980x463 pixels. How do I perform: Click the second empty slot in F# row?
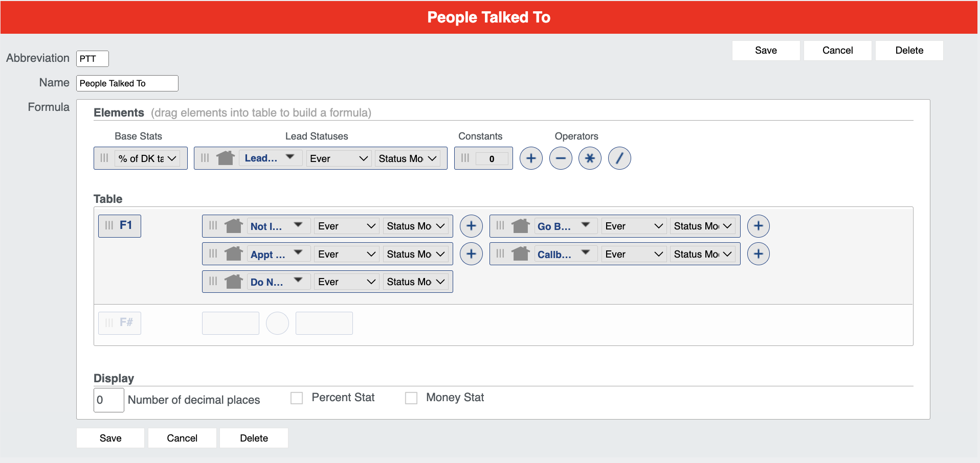point(324,323)
